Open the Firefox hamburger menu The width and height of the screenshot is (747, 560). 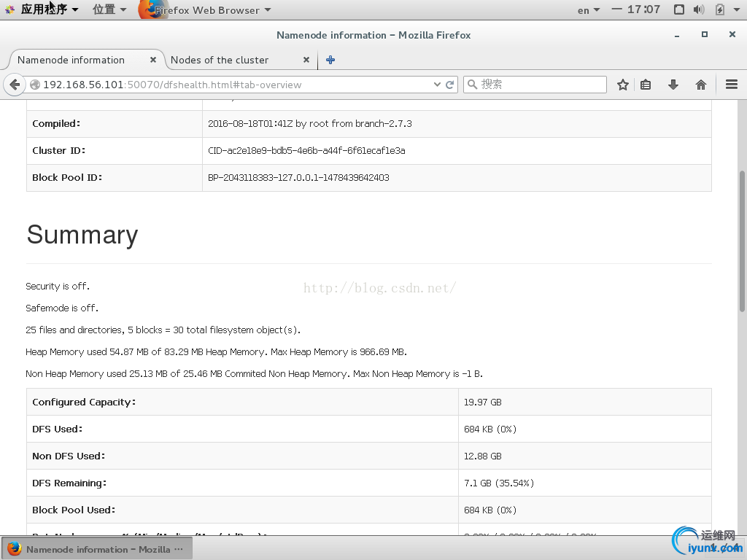pyautogui.click(x=732, y=85)
